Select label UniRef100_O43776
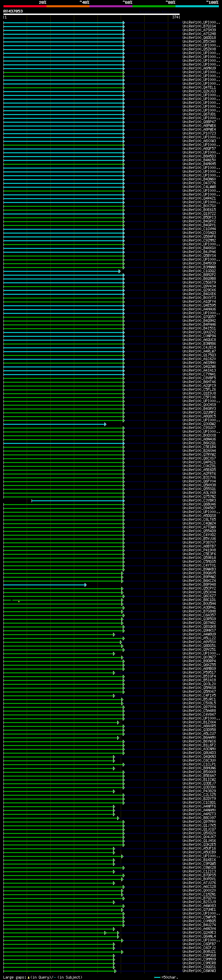The image size is (222, 980). 199,183
